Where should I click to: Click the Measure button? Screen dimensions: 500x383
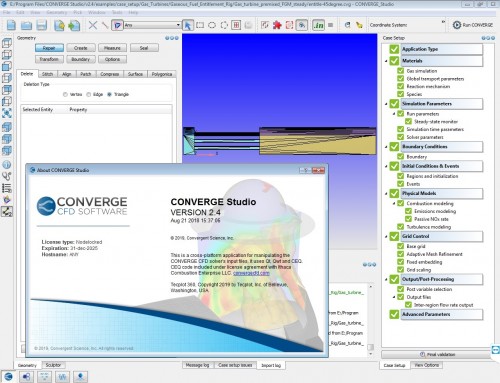click(x=112, y=48)
